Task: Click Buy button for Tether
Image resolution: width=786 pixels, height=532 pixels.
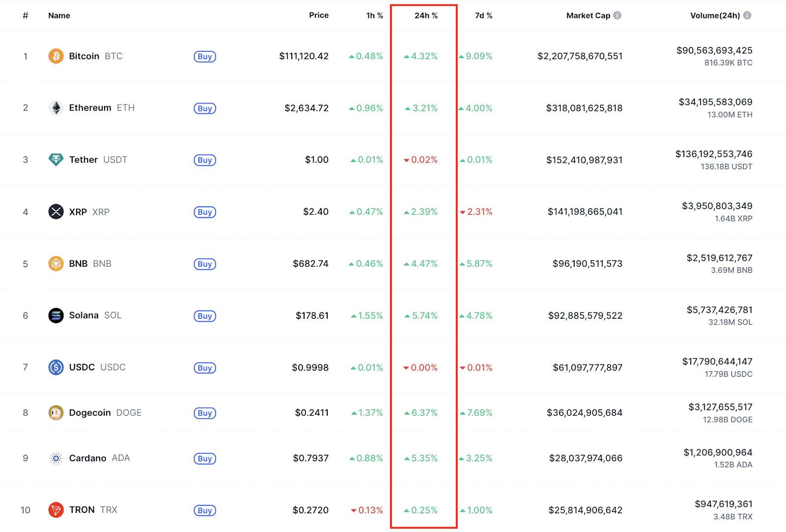Action: [x=205, y=160]
